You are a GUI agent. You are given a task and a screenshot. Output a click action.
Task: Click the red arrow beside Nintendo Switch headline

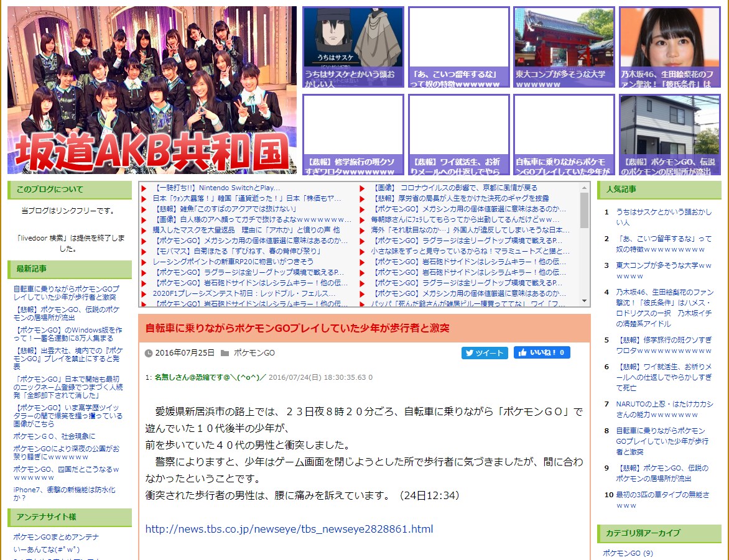click(x=144, y=188)
